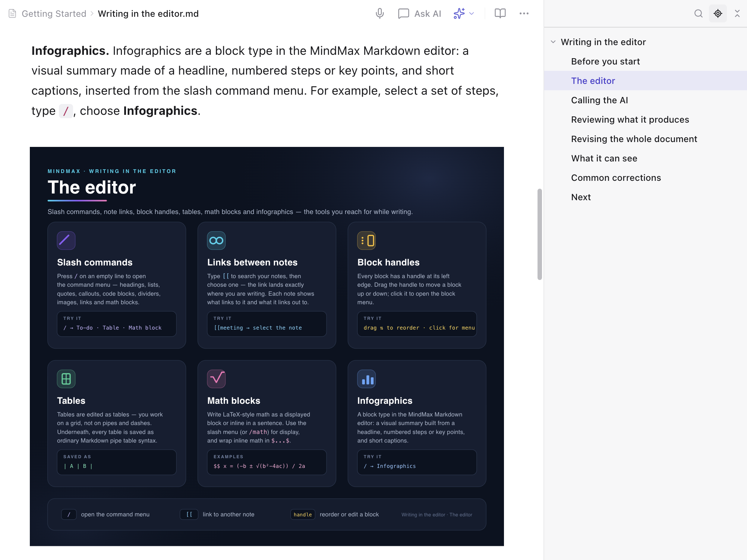This screenshot has height=560, width=747.
Task: Click the '| A | B |' saved-as example
Action: pos(78,466)
